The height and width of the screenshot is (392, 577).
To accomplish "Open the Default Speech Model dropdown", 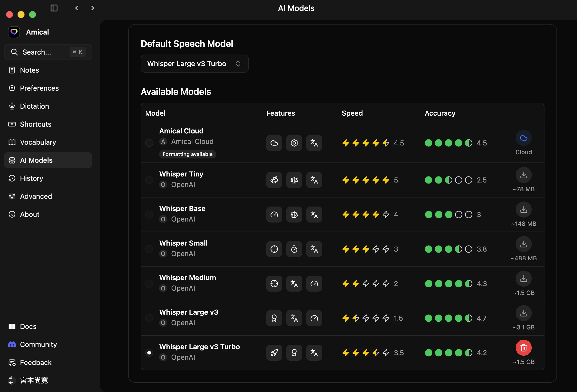I will tap(194, 64).
